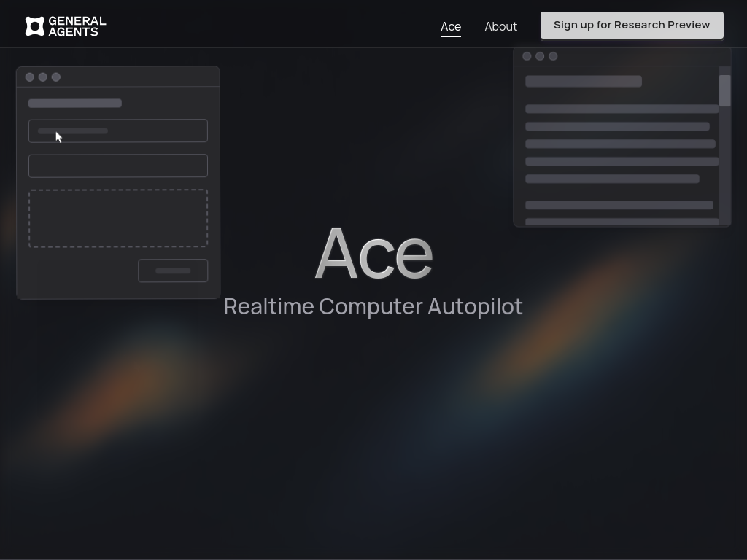Click first dot of left form window
Image resolution: width=747 pixels, height=560 pixels.
pyautogui.click(x=30, y=77)
